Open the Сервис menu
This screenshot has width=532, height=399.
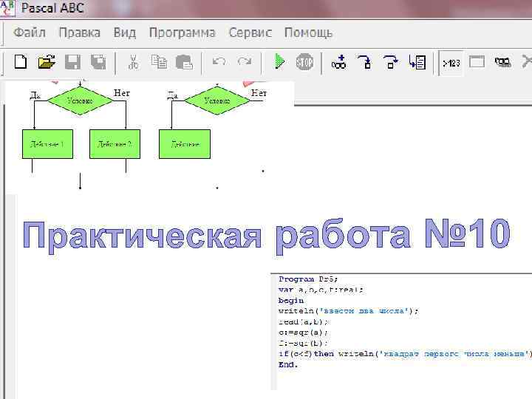pyautogui.click(x=250, y=33)
